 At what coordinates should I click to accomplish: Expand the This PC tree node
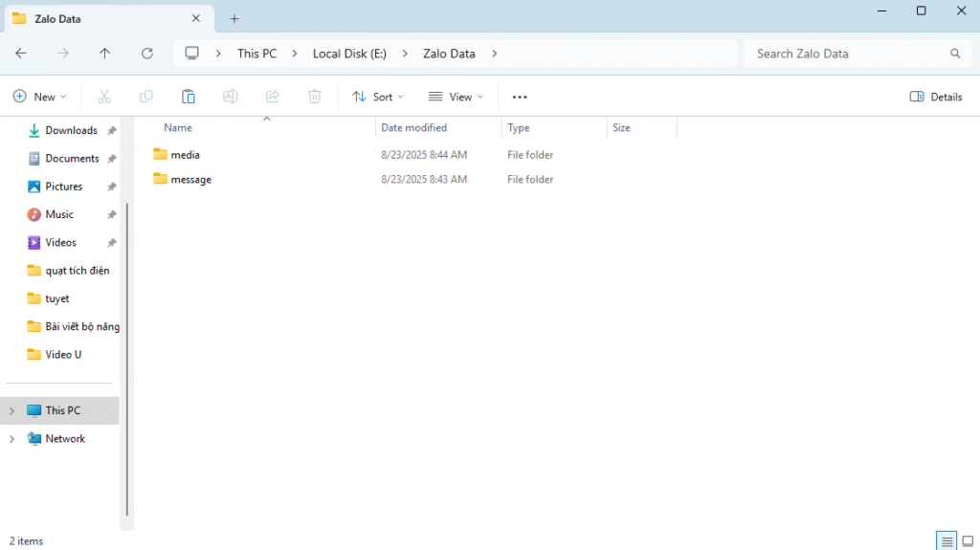coord(11,411)
